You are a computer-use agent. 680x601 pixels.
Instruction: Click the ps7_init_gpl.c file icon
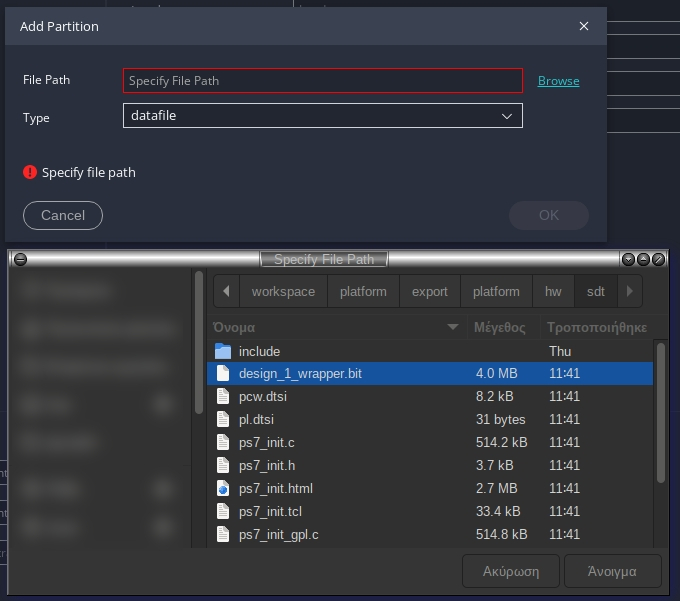pyautogui.click(x=223, y=534)
